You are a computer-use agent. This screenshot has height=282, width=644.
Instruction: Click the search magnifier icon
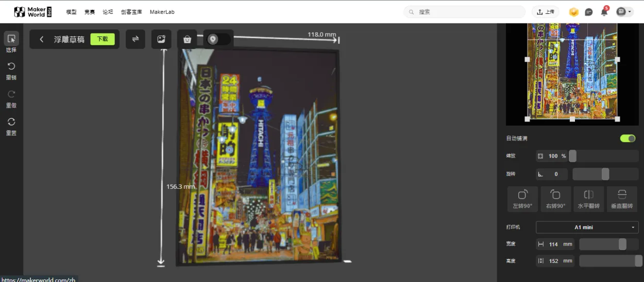coord(411,12)
